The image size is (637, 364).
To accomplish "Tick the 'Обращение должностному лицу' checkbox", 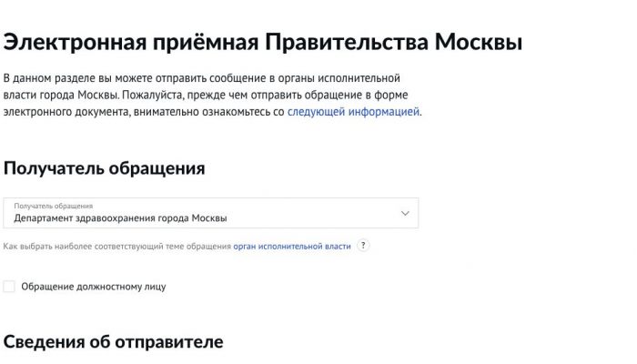I will 9,287.
